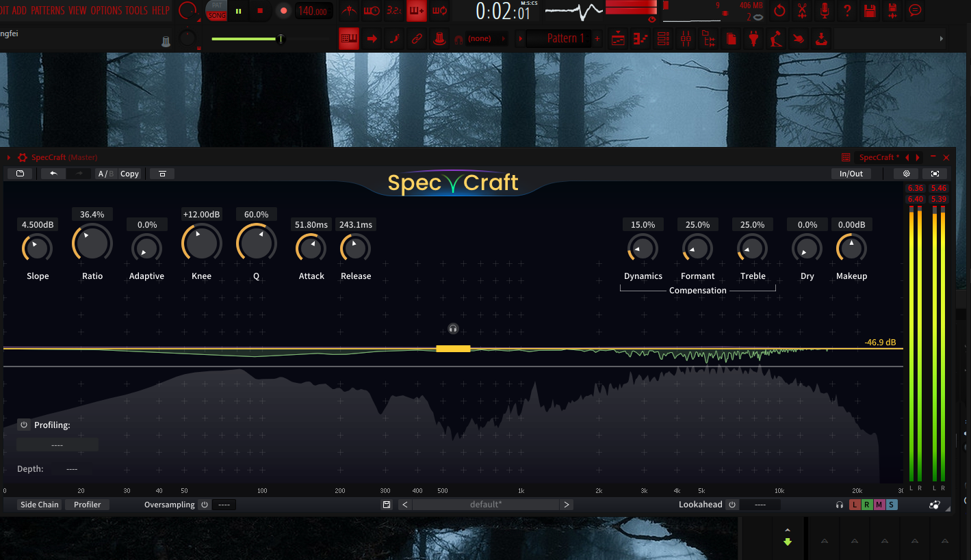
Task: Toggle SpecCraft fullscreen view button
Action: pyautogui.click(x=935, y=174)
